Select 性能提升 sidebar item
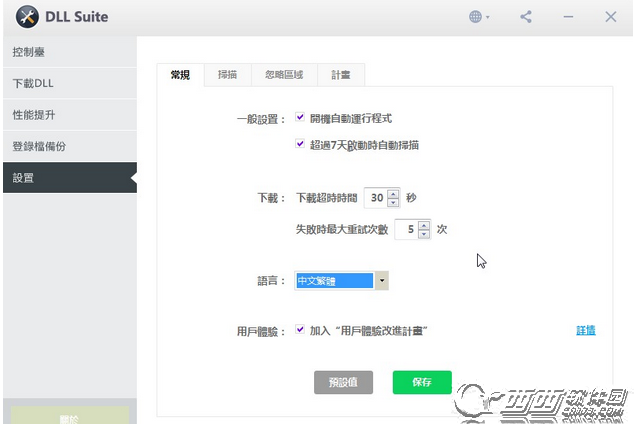 click(70, 115)
